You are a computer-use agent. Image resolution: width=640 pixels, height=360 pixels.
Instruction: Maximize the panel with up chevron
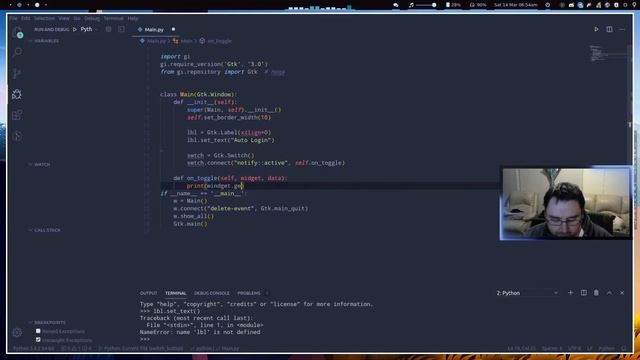pos(609,293)
